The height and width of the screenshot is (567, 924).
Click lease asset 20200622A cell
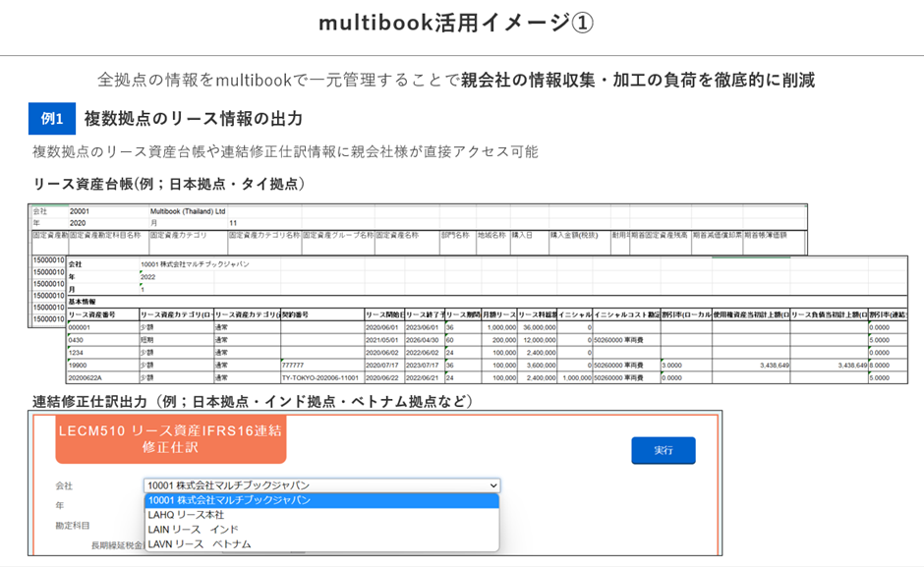[x=104, y=377]
